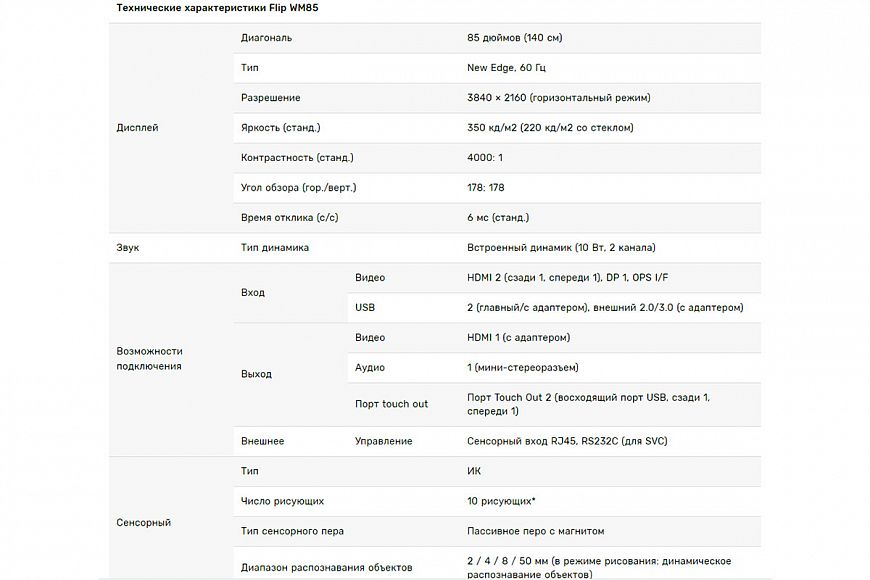Click the 'Звук' category cell
Screen dimensions: 870x580
pyautogui.click(x=128, y=248)
